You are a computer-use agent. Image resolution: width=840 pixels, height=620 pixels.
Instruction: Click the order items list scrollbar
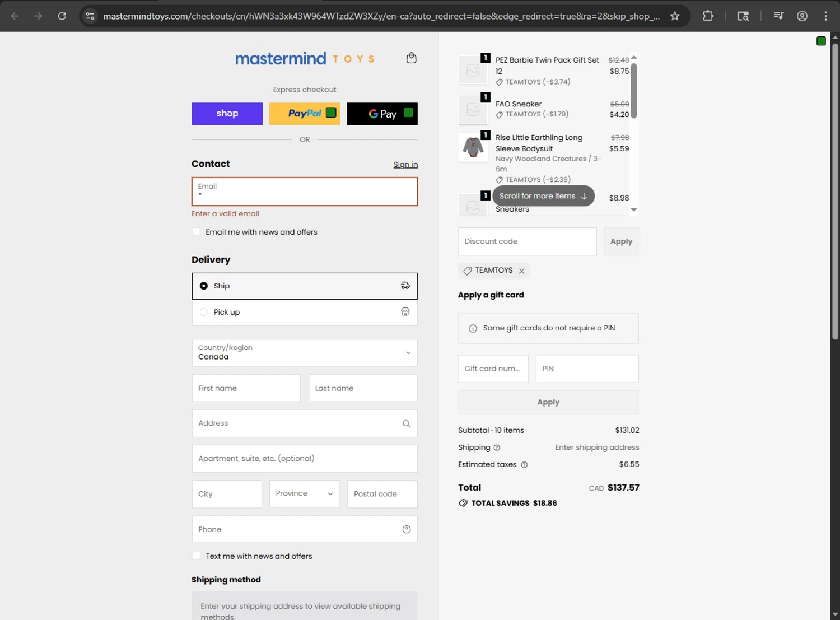pos(634,91)
